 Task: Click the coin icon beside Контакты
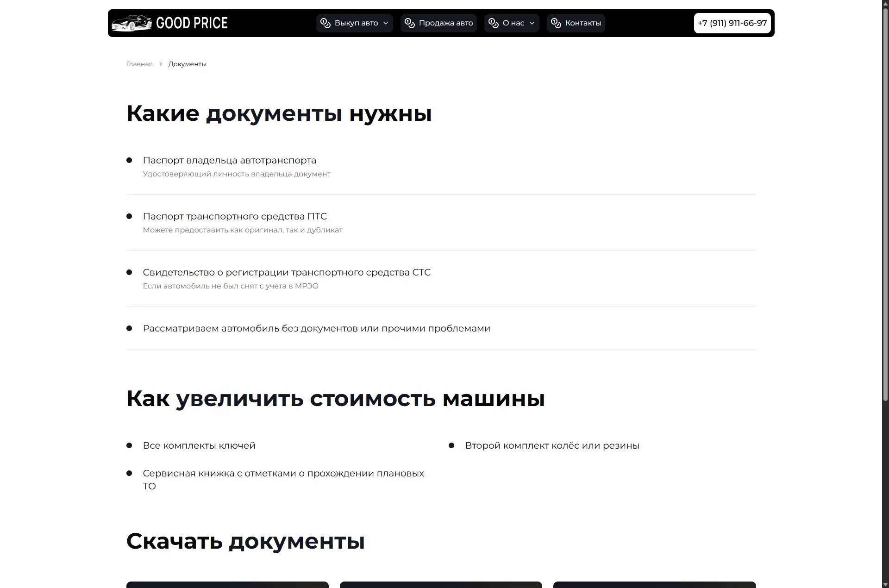[556, 23]
